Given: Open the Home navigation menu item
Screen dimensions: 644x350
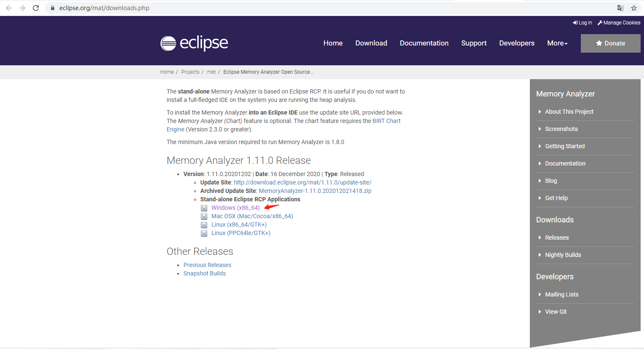Looking at the screenshot, I should point(333,43).
